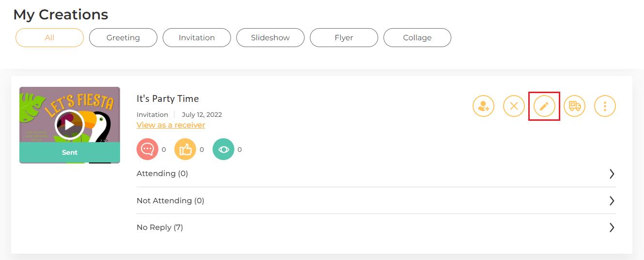Click the pencil edit icon
644x260 pixels.
click(544, 106)
